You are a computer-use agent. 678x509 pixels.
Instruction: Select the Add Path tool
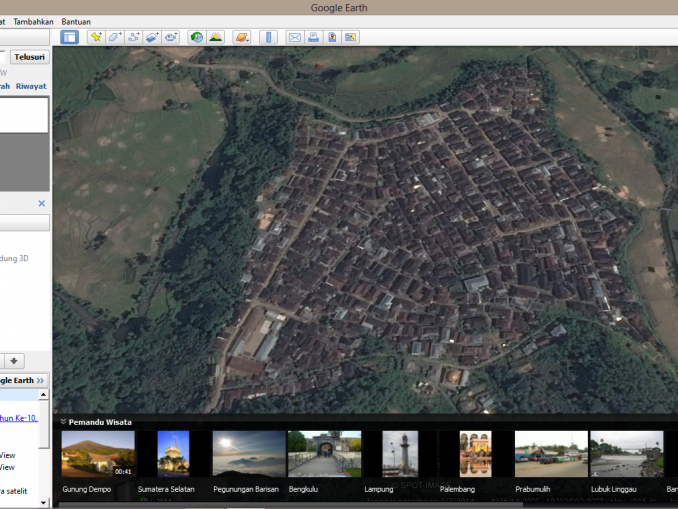point(133,37)
